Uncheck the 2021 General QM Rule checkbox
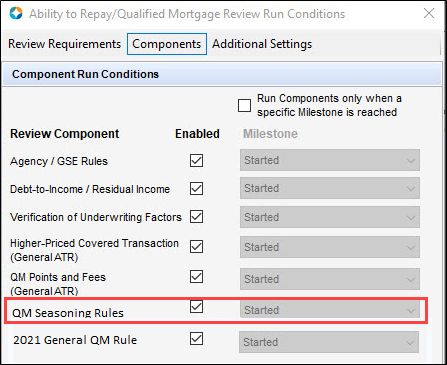 (x=196, y=339)
